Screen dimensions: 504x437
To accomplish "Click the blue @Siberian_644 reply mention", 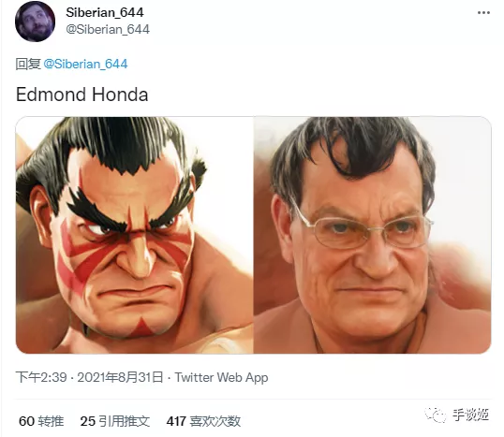I will tap(85, 64).
